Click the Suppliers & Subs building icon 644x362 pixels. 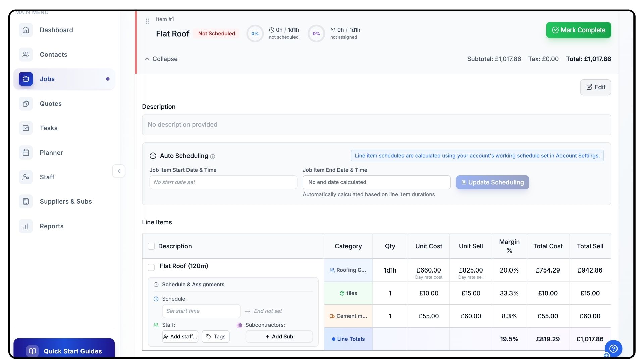click(x=26, y=201)
